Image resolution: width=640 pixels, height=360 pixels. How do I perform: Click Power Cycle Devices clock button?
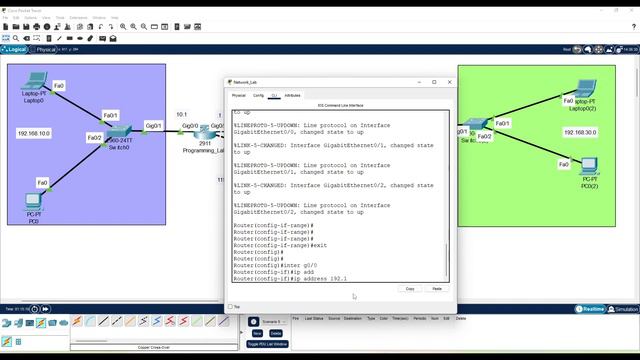[x=35, y=309]
